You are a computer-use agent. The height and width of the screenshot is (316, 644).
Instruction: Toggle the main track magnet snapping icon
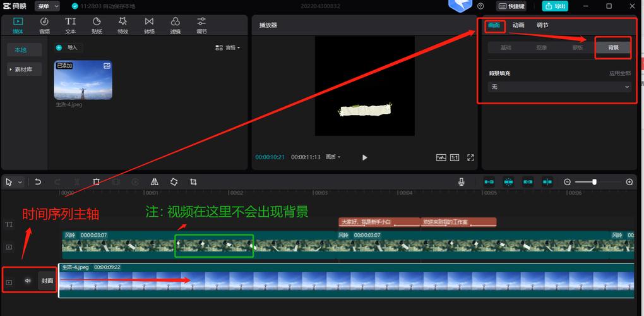pyautogui.click(x=489, y=181)
